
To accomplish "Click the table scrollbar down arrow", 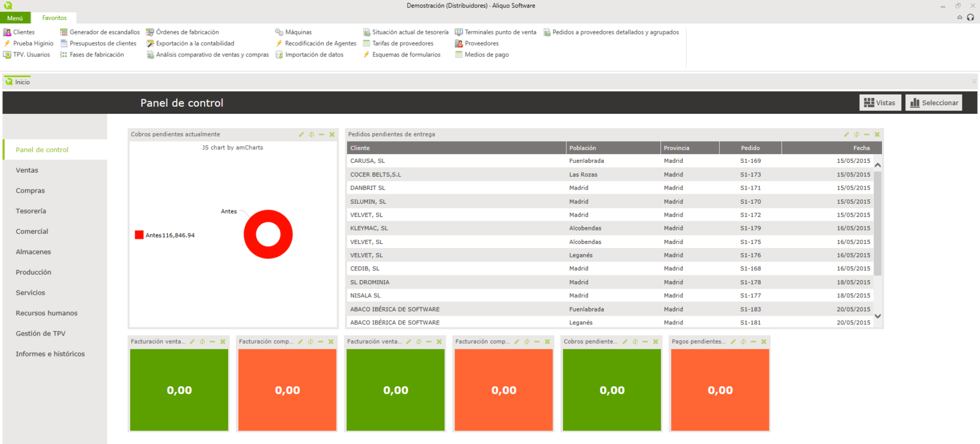I will tap(878, 316).
